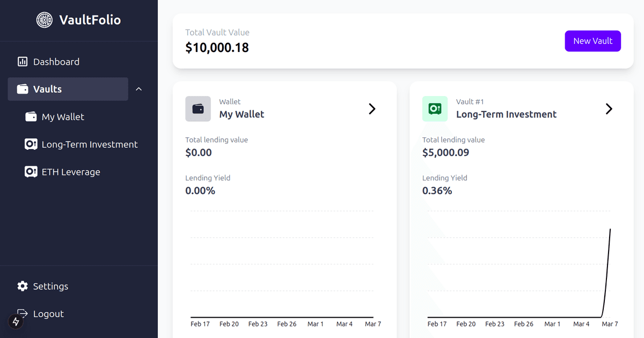Click Mar 7 label on My Wallet chart
Image resolution: width=644 pixels, height=338 pixels.
373,324
